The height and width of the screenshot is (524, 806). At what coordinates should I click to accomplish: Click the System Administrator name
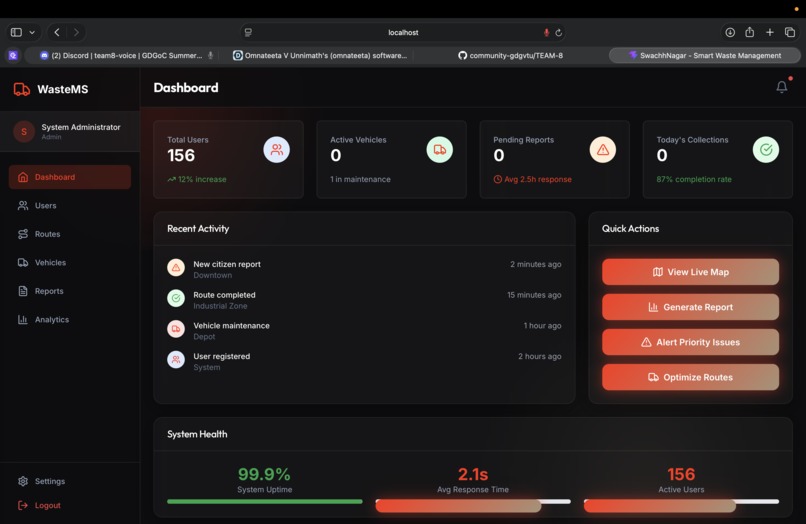click(81, 127)
